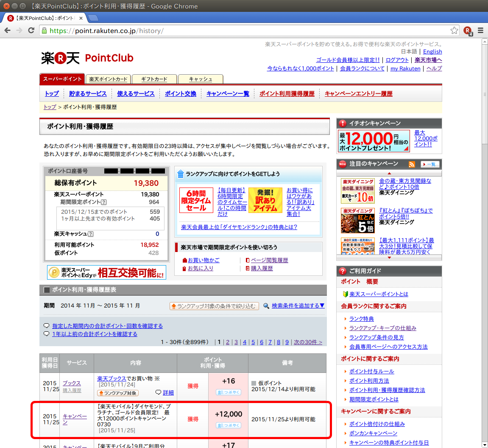This screenshot has width=488, height=448.
Task: Switch to the ギフトカード tab
Action: [x=154, y=79]
